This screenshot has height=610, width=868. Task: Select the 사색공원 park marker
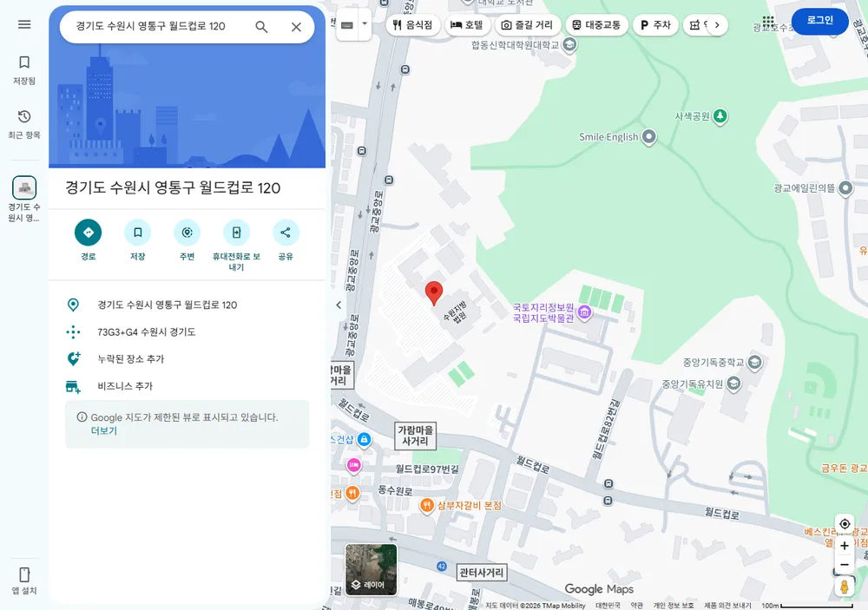tap(720, 116)
